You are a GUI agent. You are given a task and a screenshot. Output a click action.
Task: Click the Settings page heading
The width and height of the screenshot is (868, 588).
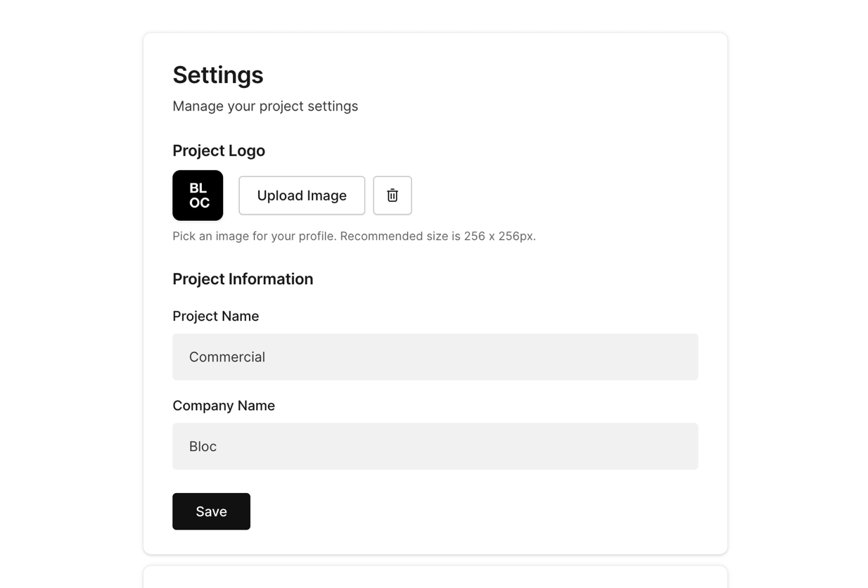coord(218,75)
